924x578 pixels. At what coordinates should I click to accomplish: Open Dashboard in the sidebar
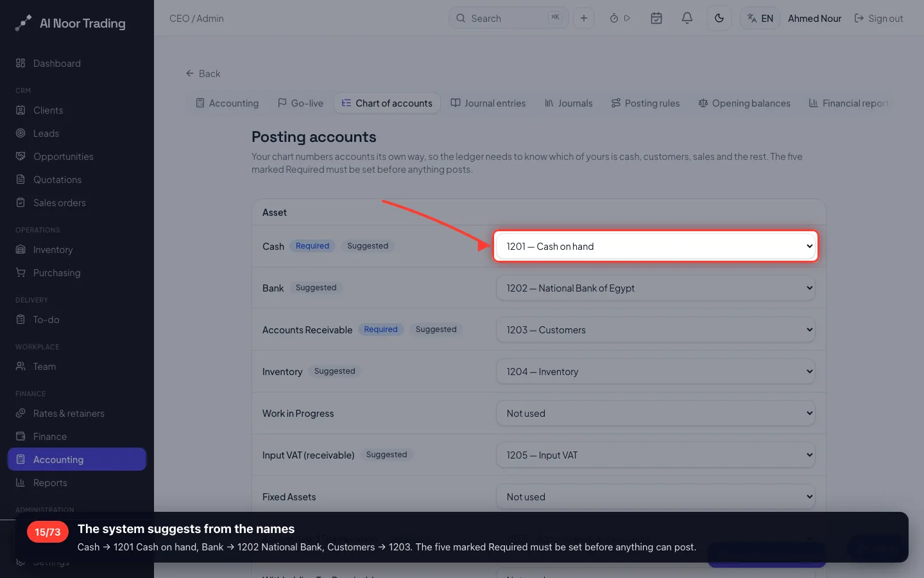click(x=77, y=64)
